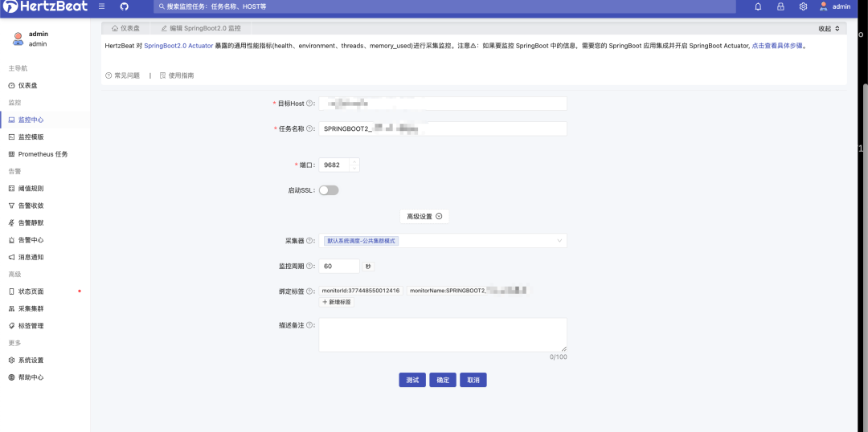Screen dimensions: 868x432
Task: Click the 确定 button
Action: (x=443, y=380)
